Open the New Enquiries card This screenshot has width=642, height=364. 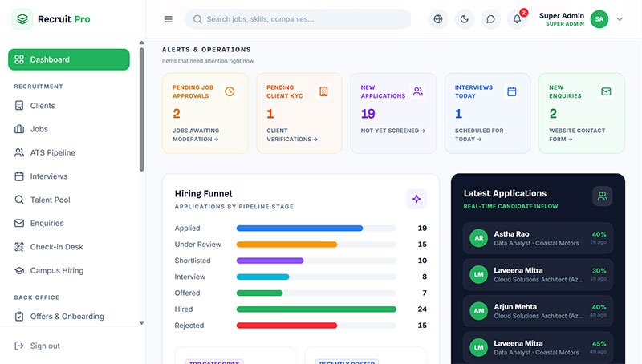[x=581, y=113]
